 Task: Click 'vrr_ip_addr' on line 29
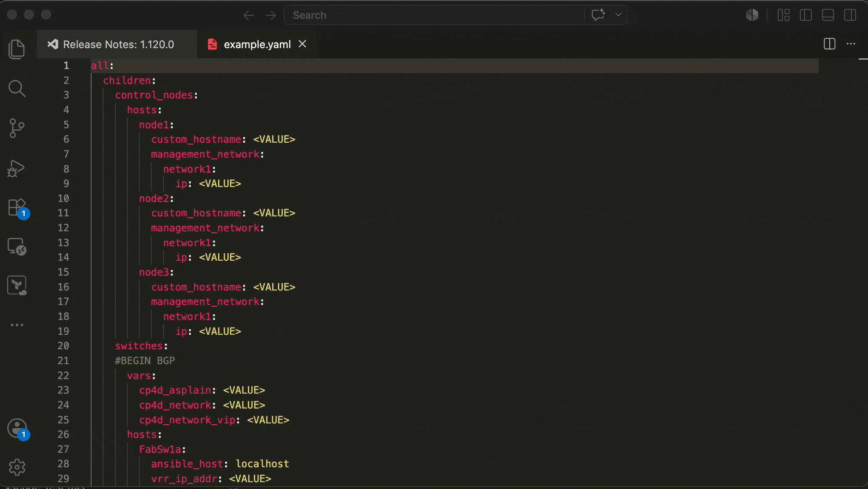[184, 479]
